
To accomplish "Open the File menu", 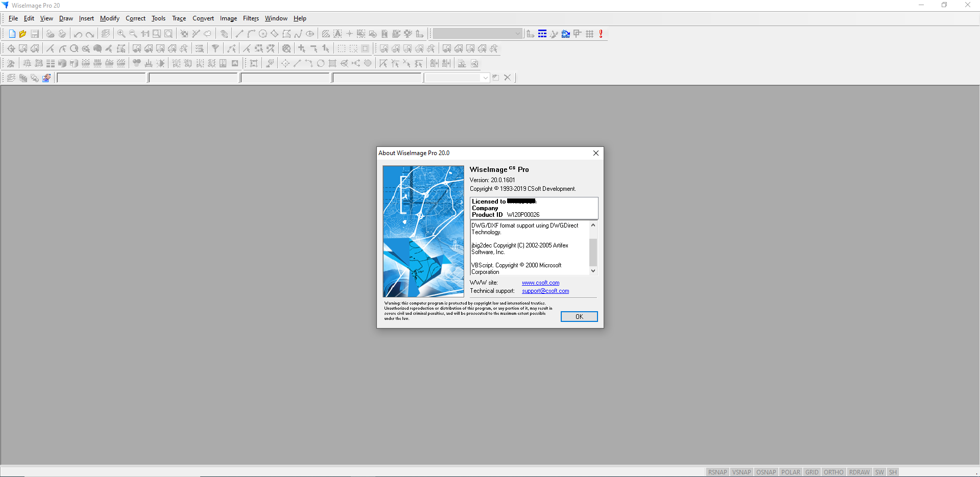I will click(x=13, y=18).
